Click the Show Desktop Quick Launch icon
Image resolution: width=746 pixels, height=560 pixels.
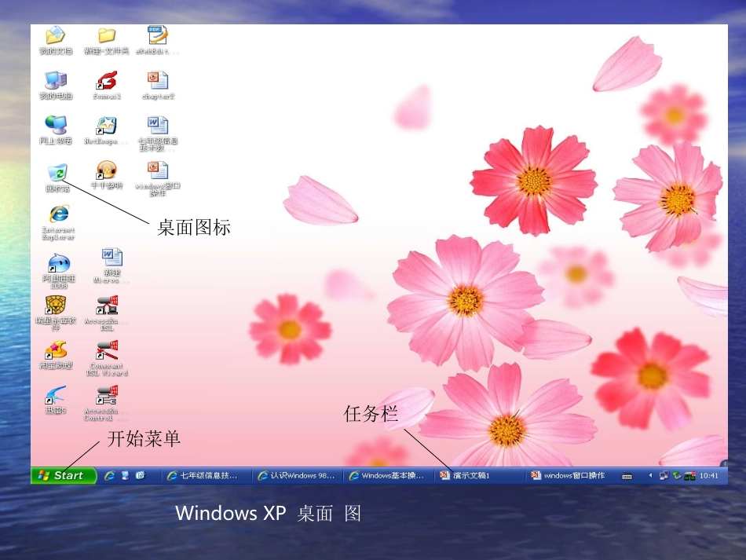tap(125, 475)
